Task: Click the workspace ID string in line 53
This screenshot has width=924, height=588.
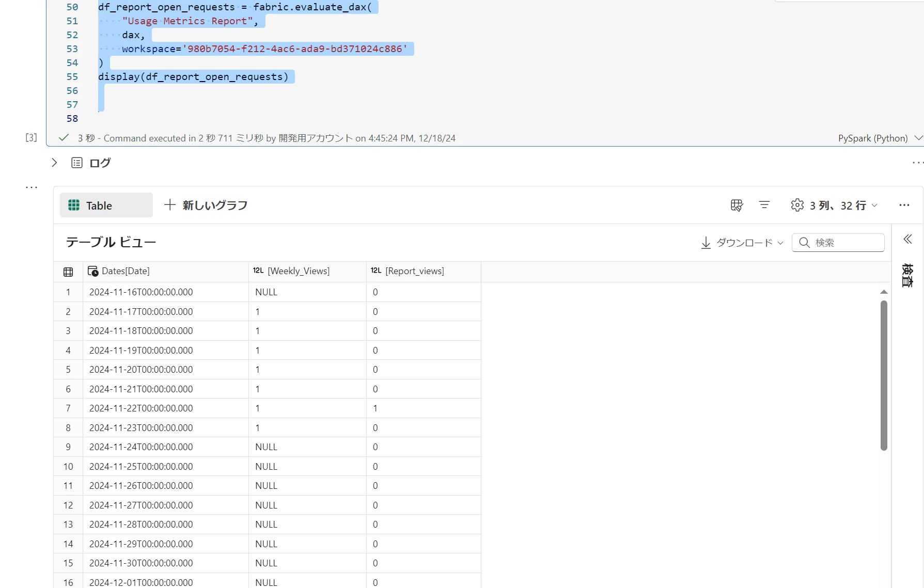Action: (x=294, y=49)
